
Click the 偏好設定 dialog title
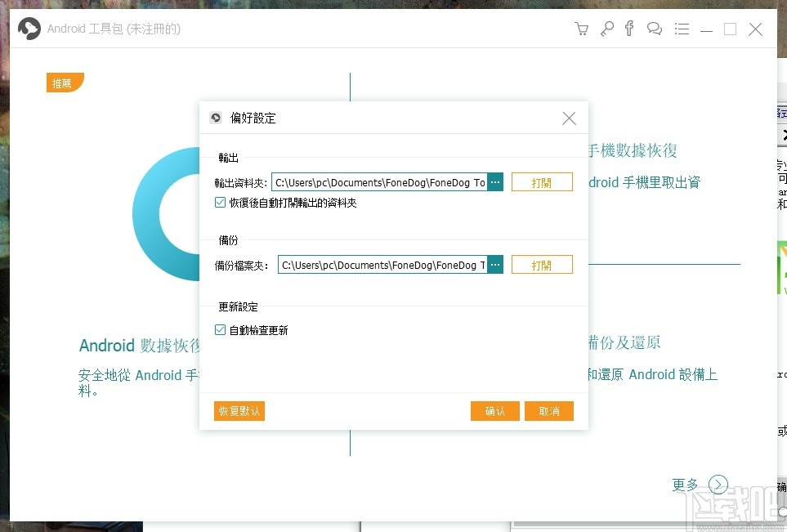click(253, 118)
